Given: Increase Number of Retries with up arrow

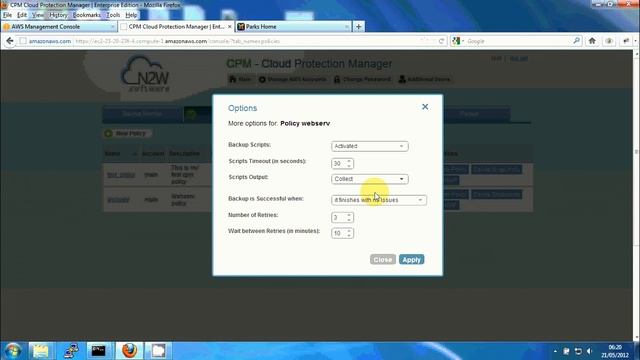Looking at the screenshot, I should (349, 215).
